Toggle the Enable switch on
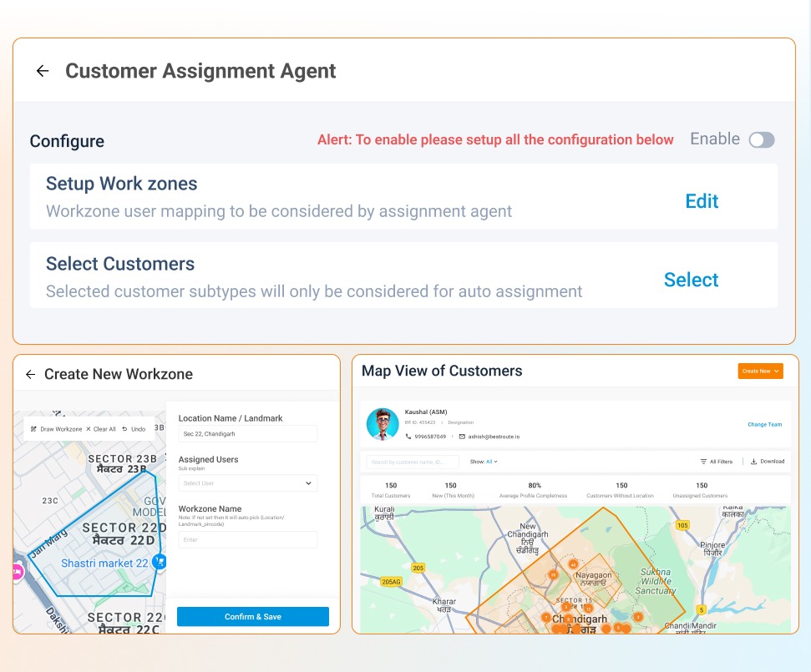This screenshot has height=672, width=811. click(762, 139)
